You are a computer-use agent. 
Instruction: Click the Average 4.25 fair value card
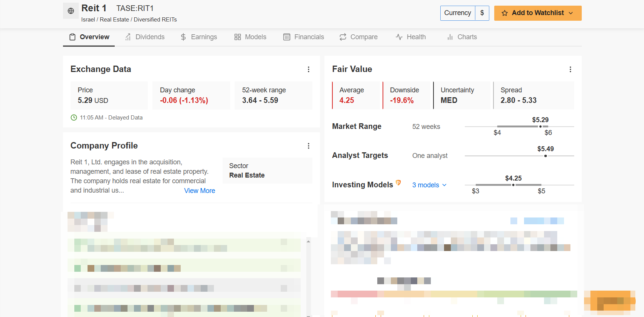(x=356, y=95)
